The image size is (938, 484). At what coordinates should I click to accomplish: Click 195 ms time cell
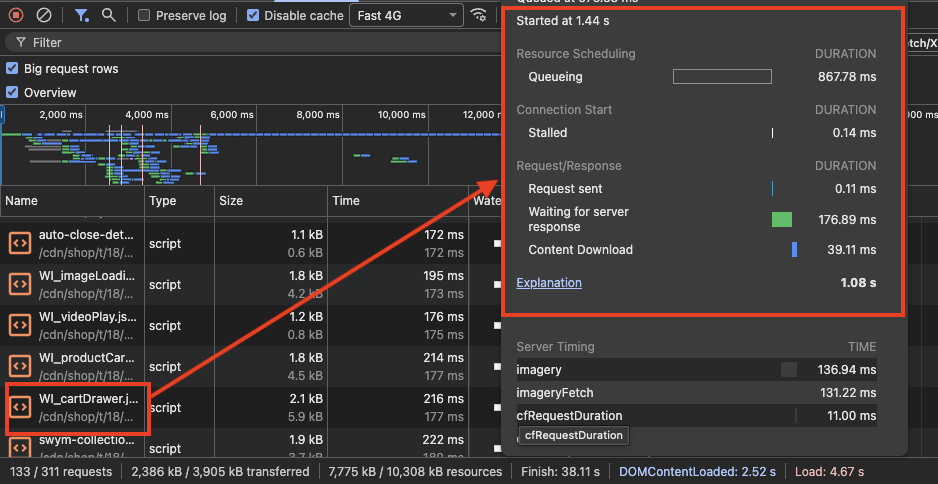pos(443,276)
